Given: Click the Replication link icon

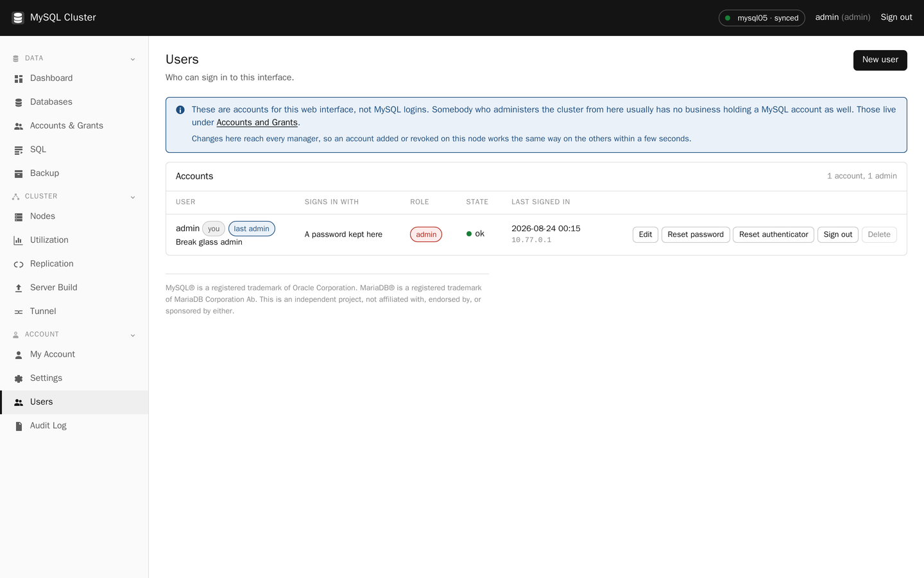Looking at the screenshot, I should pyautogui.click(x=19, y=265).
